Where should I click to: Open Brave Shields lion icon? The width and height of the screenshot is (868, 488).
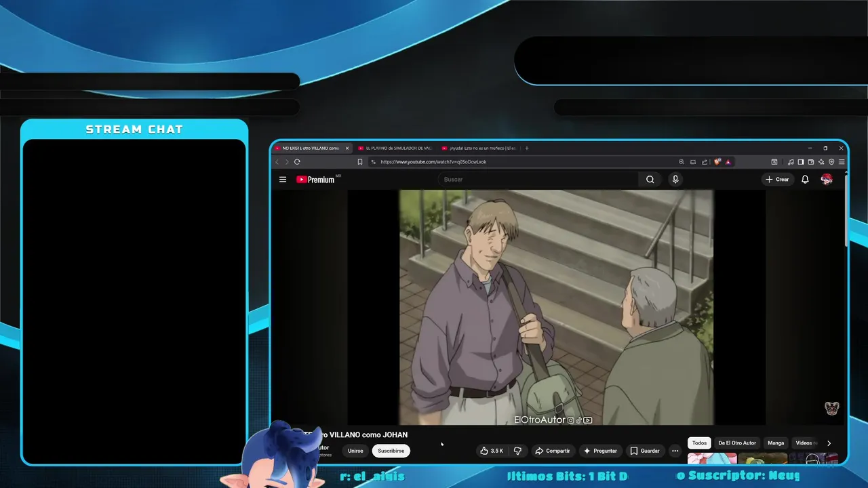pyautogui.click(x=717, y=162)
